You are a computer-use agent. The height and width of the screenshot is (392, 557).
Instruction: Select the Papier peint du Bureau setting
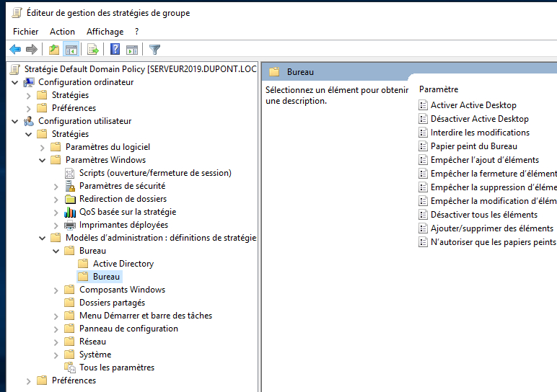coord(473,146)
